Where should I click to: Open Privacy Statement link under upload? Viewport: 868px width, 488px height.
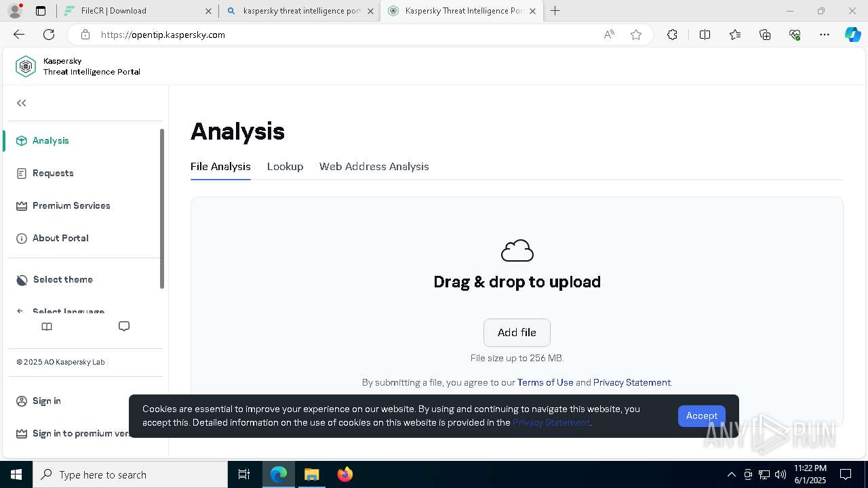[632, 382]
